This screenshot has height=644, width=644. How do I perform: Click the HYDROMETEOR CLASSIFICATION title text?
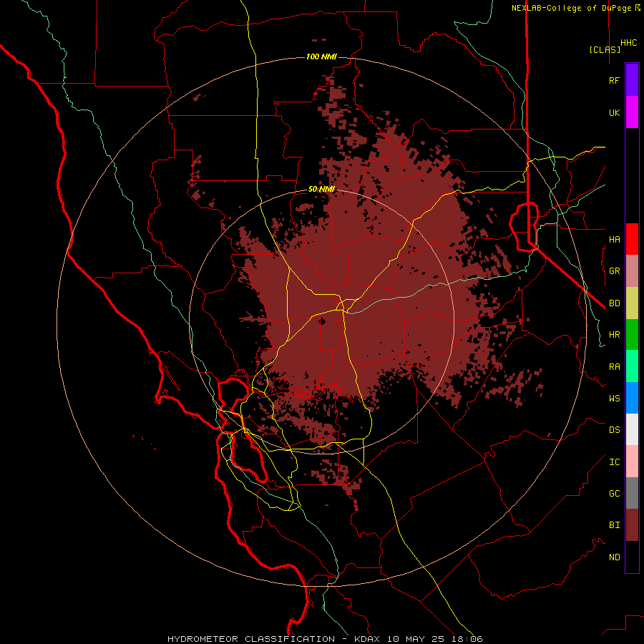click(x=251, y=639)
